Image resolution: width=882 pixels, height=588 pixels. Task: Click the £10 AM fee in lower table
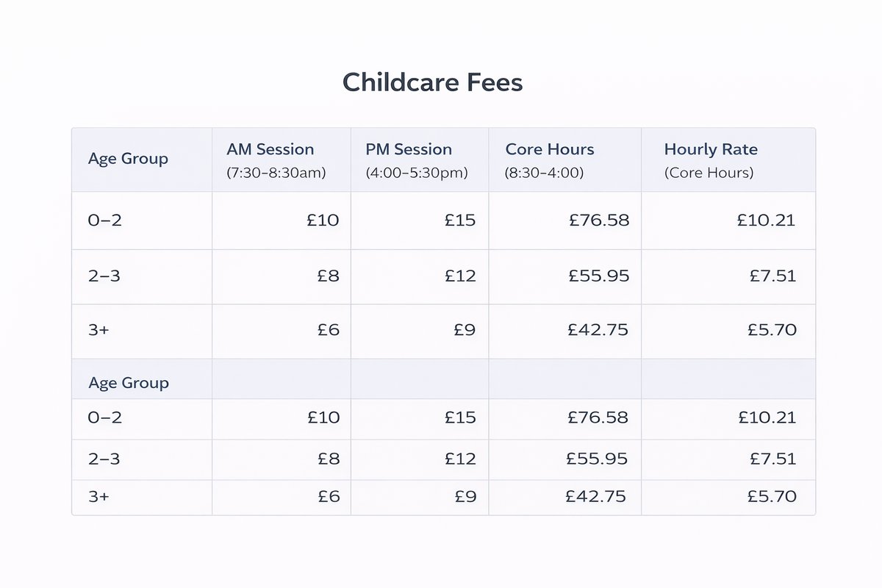323,418
